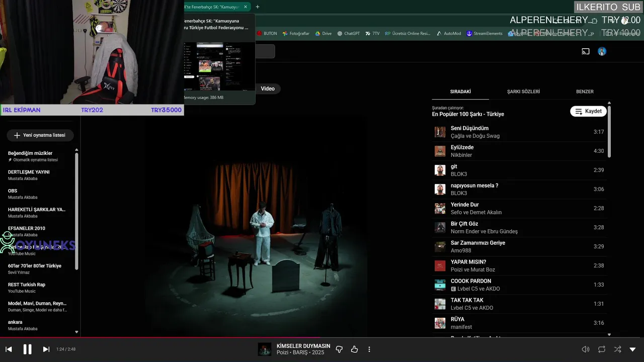Play YAPAR MISIN? from queue
Viewport: 644px width, 362px height.
(519, 265)
